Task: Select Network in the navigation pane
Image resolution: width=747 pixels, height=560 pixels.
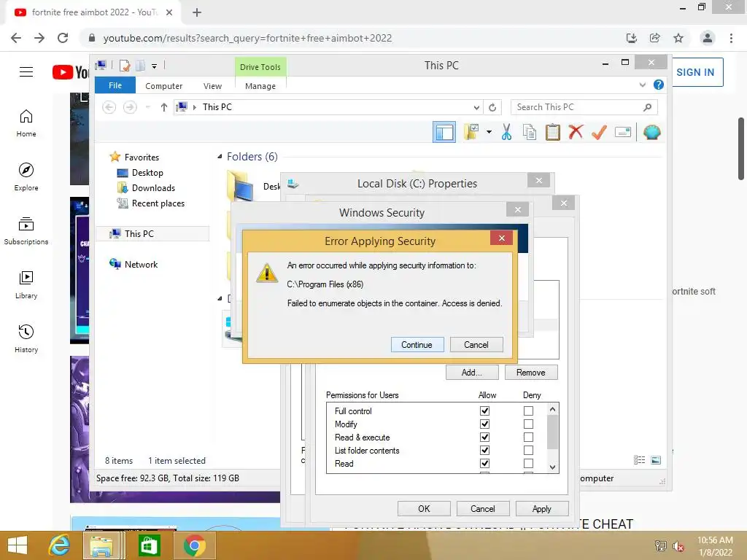Action: 141,264
